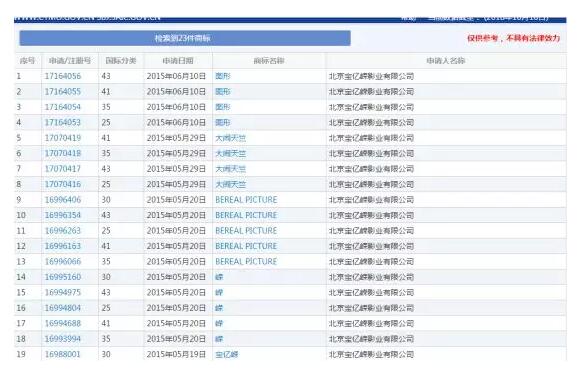
Task: Open registration number 16996163
Action: [62, 246]
